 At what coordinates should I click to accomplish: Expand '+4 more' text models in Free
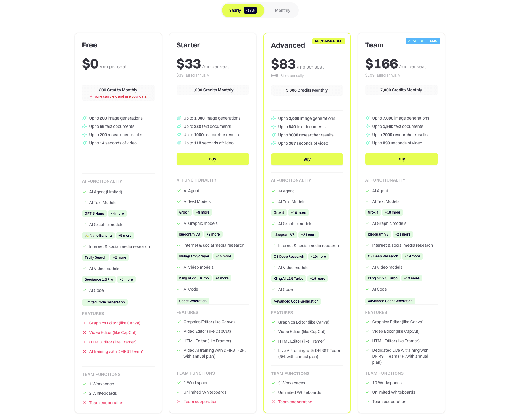(117, 214)
